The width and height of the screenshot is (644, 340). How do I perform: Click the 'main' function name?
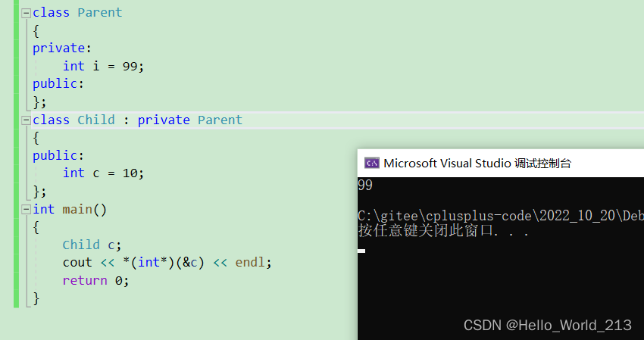77,210
